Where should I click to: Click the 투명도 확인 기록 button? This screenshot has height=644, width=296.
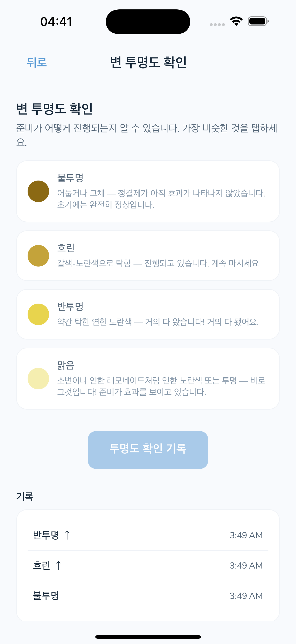pyautogui.click(x=148, y=450)
